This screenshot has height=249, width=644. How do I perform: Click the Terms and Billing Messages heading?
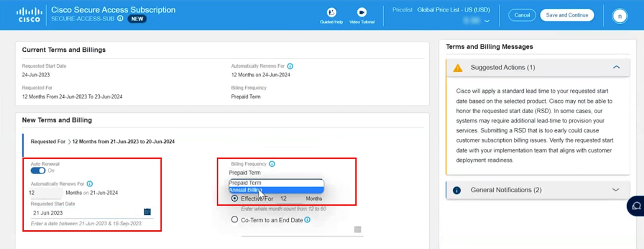tap(489, 47)
